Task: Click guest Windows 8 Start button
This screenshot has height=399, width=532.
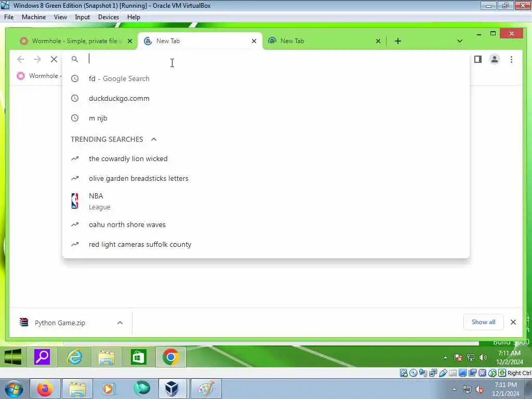Action: 13,357
